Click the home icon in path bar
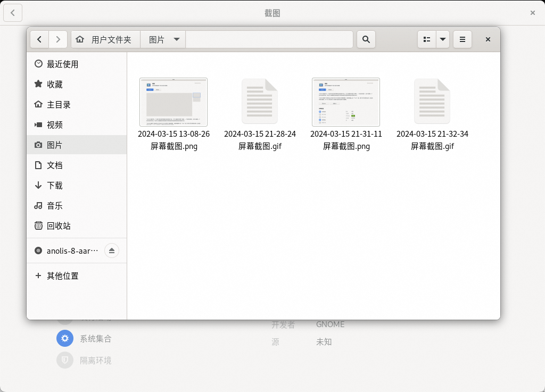 click(80, 39)
